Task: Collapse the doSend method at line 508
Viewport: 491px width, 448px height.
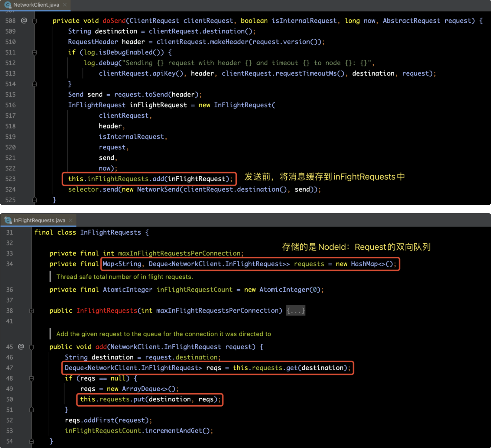Action: (x=34, y=21)
